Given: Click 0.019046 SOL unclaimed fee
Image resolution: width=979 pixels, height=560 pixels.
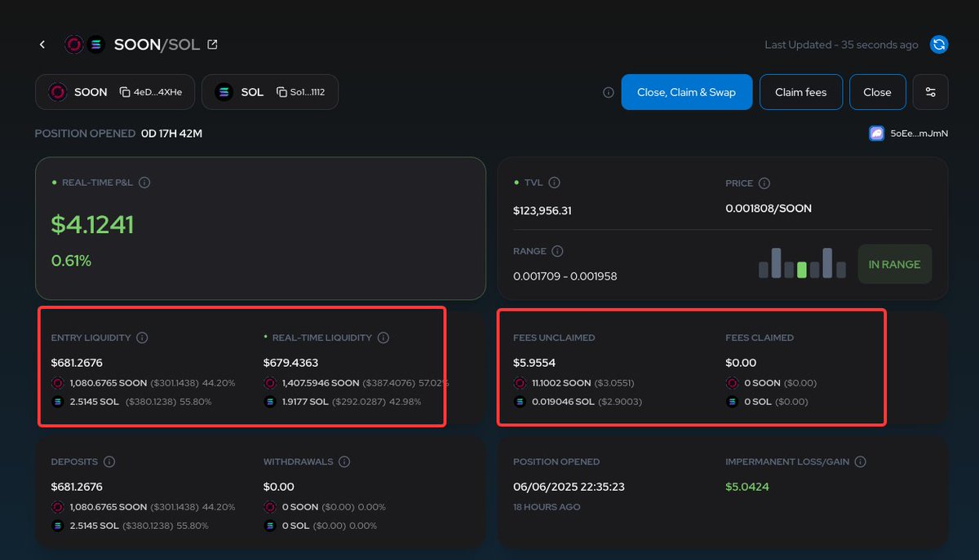Looking at the screenshot, I should tap(563, 402).
